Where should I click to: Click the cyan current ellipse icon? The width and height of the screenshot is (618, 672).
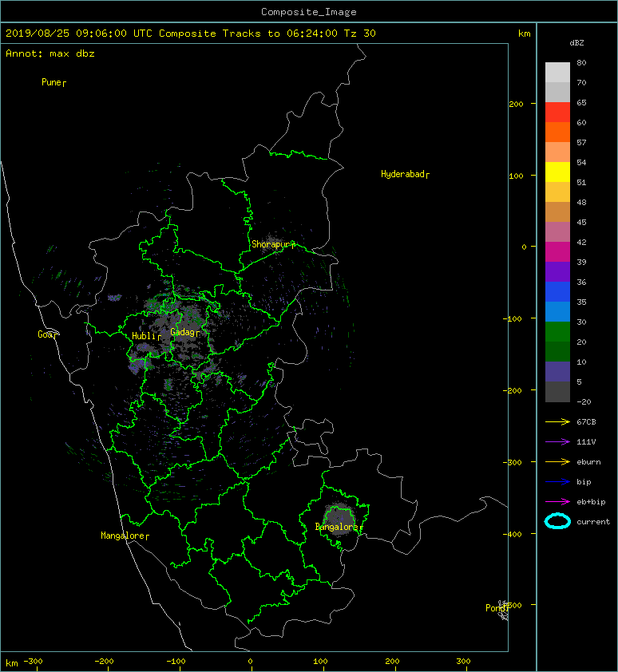[x=557, y=521]
